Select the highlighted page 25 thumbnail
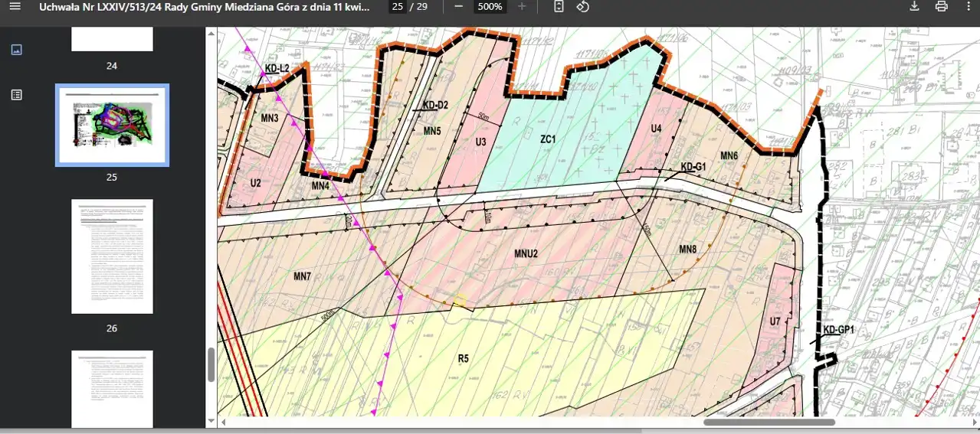Viewport: 980px width, 434px height. pyautogui.click(x=112, y=125)
